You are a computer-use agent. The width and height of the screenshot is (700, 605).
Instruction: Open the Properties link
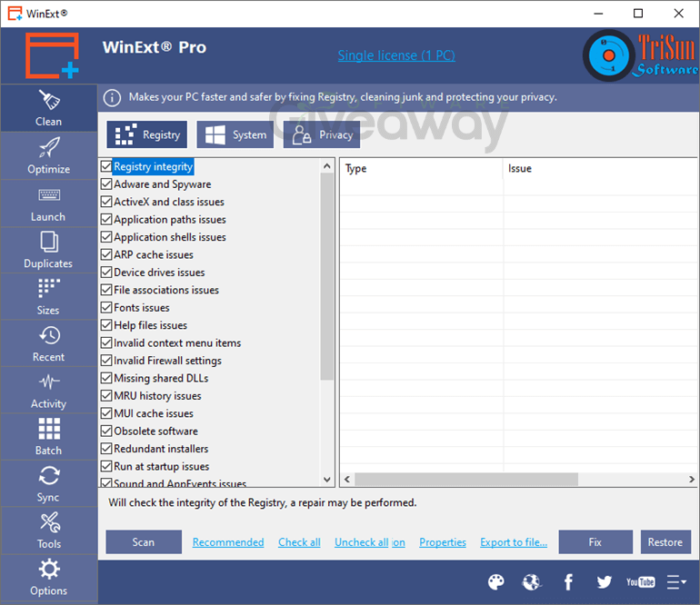tap(443, 542)
